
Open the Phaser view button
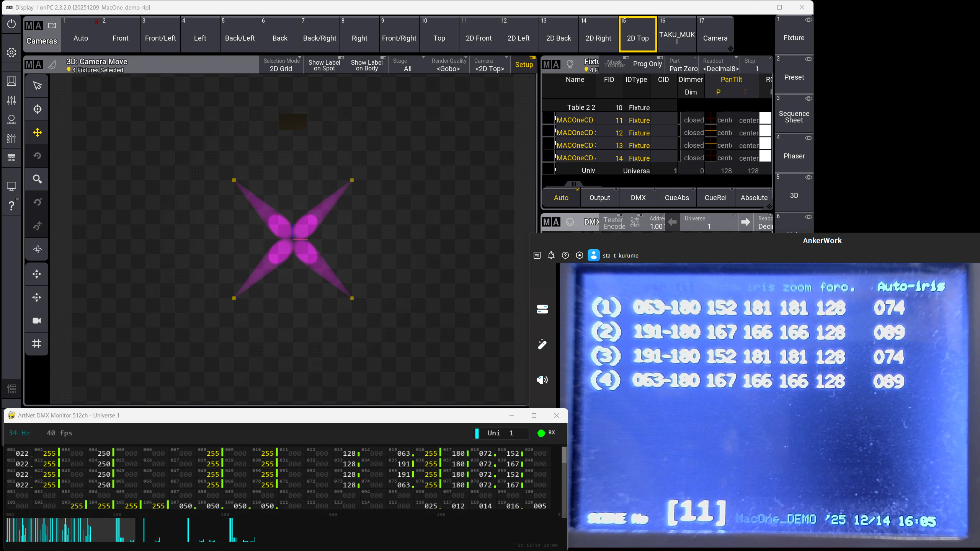794,153
